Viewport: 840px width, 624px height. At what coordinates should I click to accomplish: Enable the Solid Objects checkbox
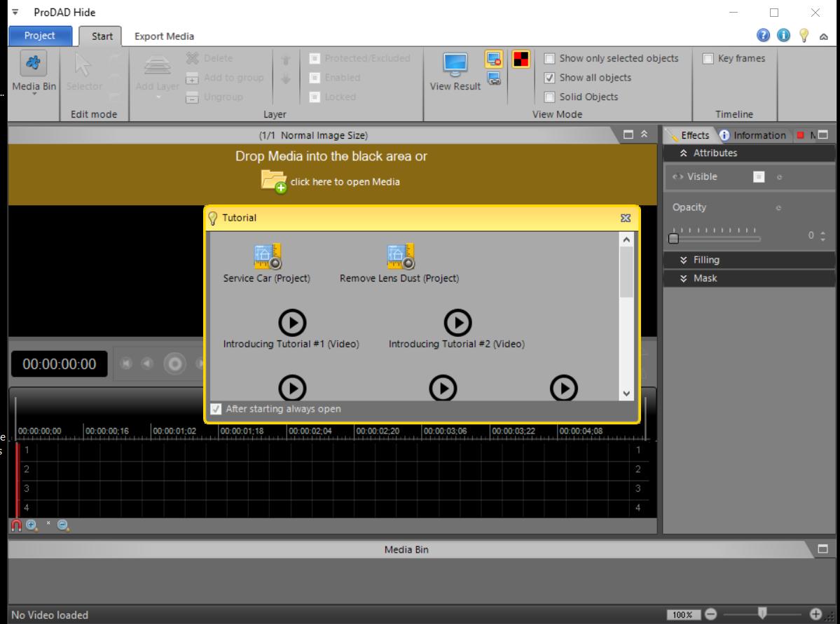[549, 97]
